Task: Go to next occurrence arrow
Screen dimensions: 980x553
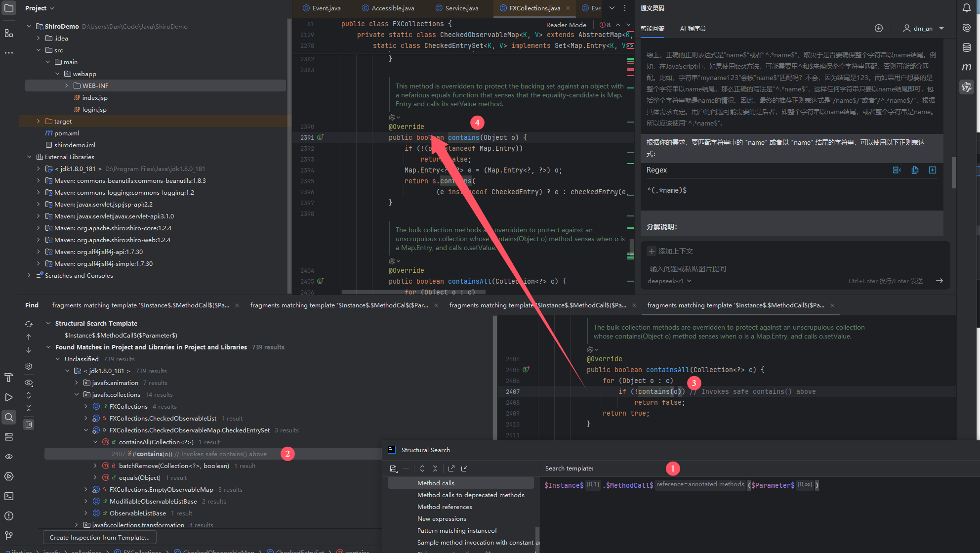Action: coord(29,350)
